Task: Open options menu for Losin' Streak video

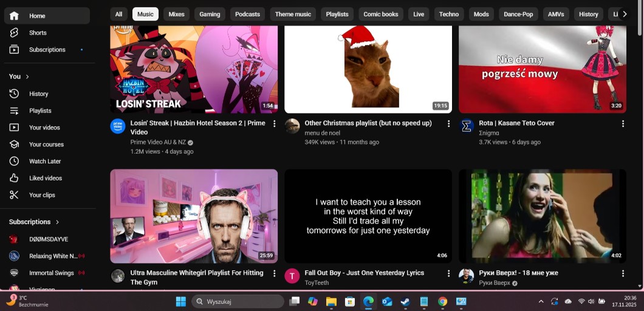Action: pos(274,124)
